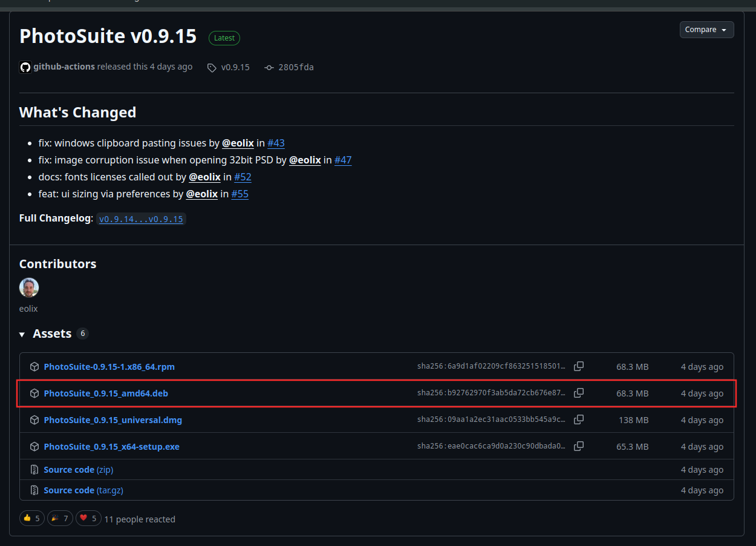Download PhotoSuite-0.9.15-1.x86_64.rpm
This screenshot has height=546, width=756.
(109, 367)
